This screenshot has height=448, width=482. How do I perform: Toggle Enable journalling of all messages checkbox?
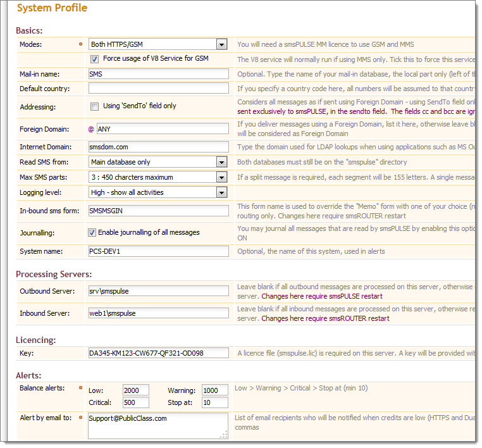coord(92,232)
